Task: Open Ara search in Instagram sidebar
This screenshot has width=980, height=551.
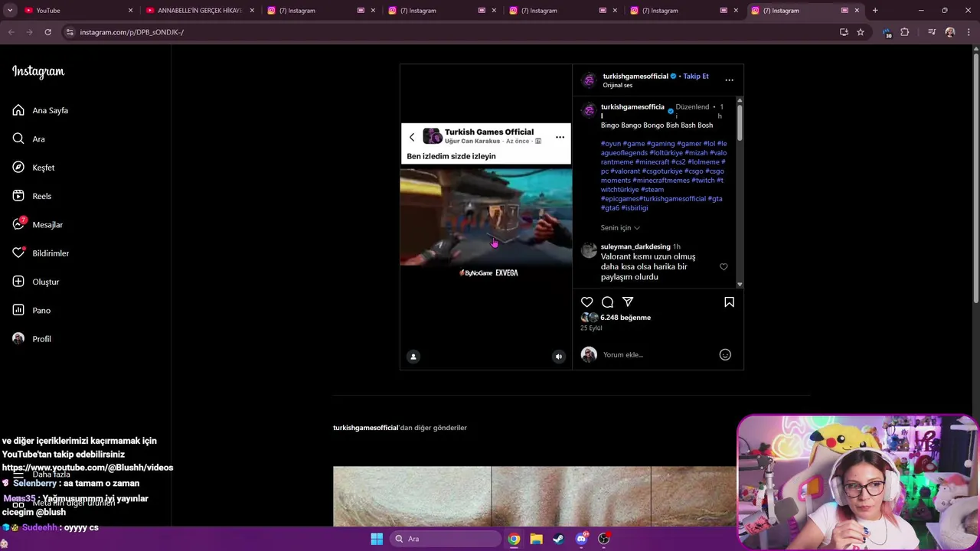Action: pyautogui.click(x=29, y=139)
